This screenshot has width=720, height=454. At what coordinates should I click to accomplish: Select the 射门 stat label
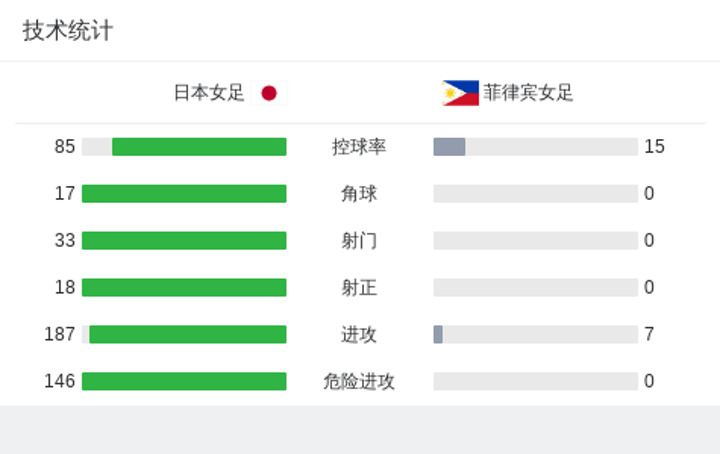click(x=359, y=241)
